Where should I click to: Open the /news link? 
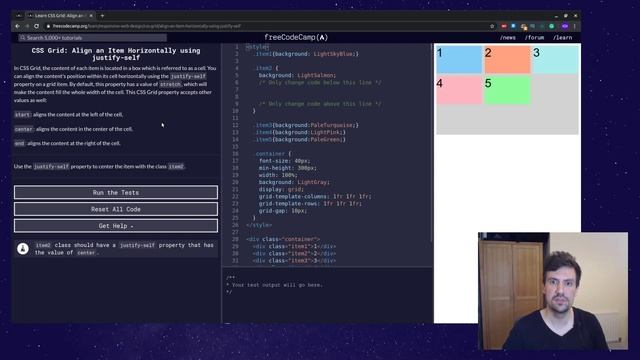(x=508, y=38)
